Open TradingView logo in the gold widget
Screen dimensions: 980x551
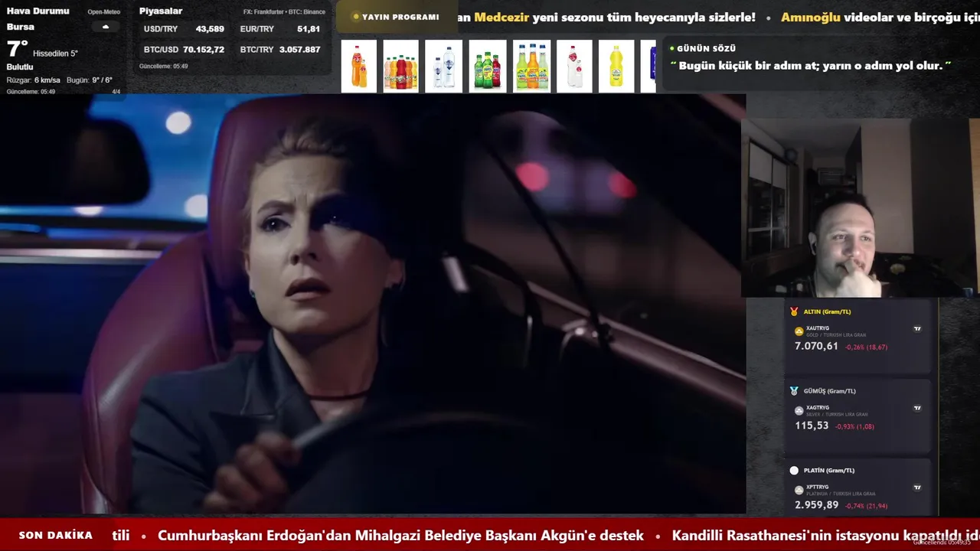[917, 329]
